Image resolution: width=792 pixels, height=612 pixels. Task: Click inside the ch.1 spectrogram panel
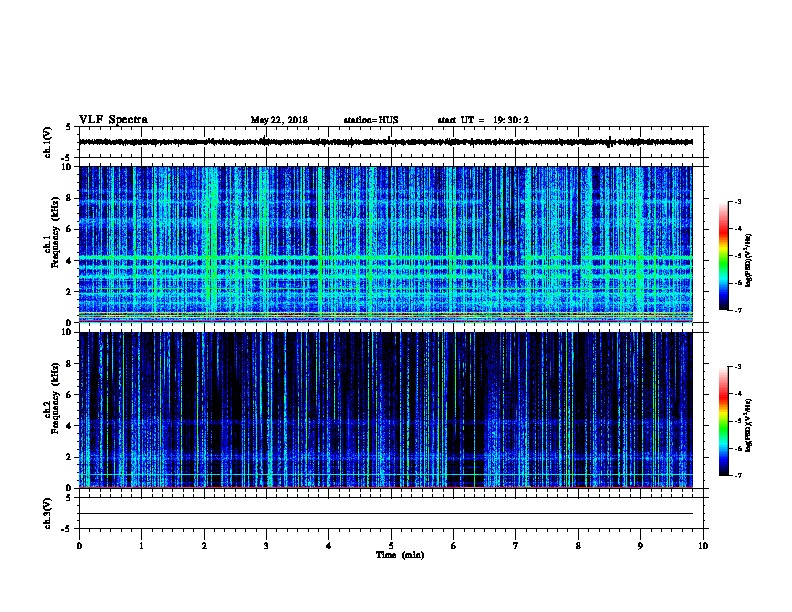click(x=386, y=244)
